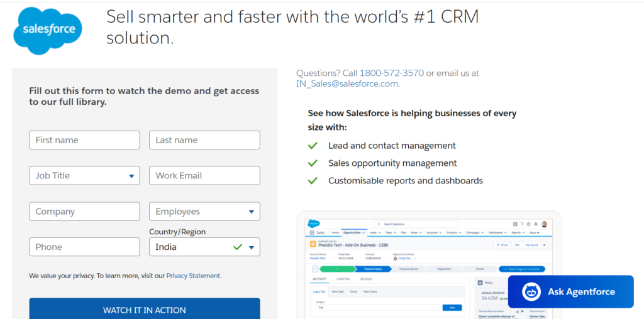This screenshot has width=644, height=319.
Task: Click the Work Email field
Action: tap(204, 175)
